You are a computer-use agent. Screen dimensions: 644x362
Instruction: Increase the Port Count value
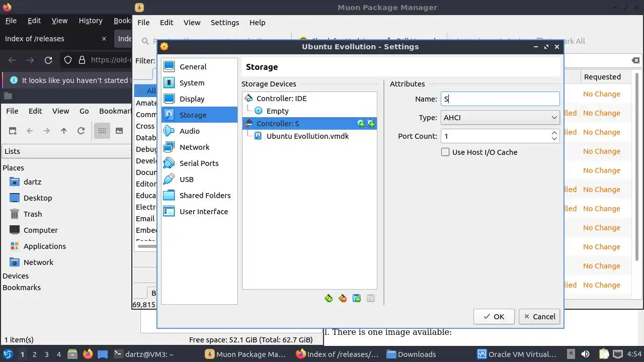[x=554, y=133]
